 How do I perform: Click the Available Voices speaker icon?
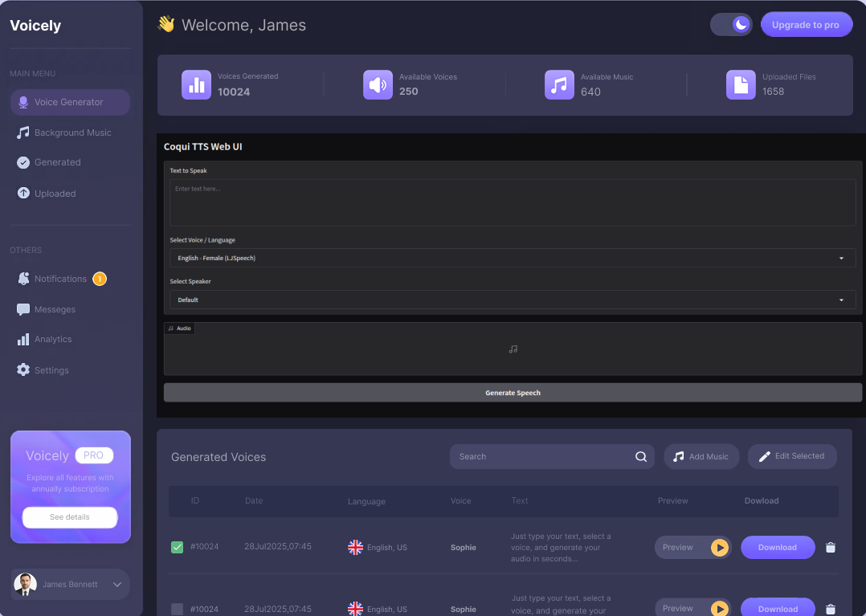point(378,84)
